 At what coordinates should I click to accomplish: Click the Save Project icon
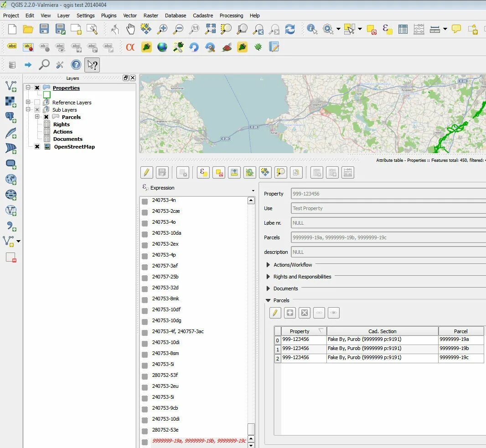(44, 30)
